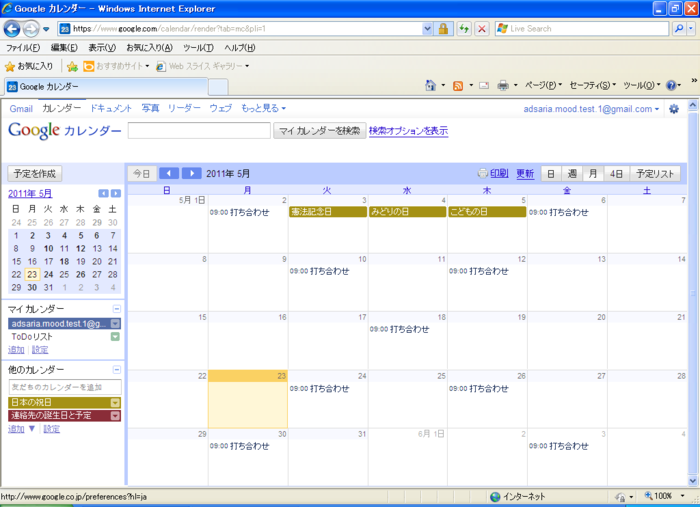This screenshot has width=700, height=507.
Task: Open the Gmail link
Action: click(21, 108)
